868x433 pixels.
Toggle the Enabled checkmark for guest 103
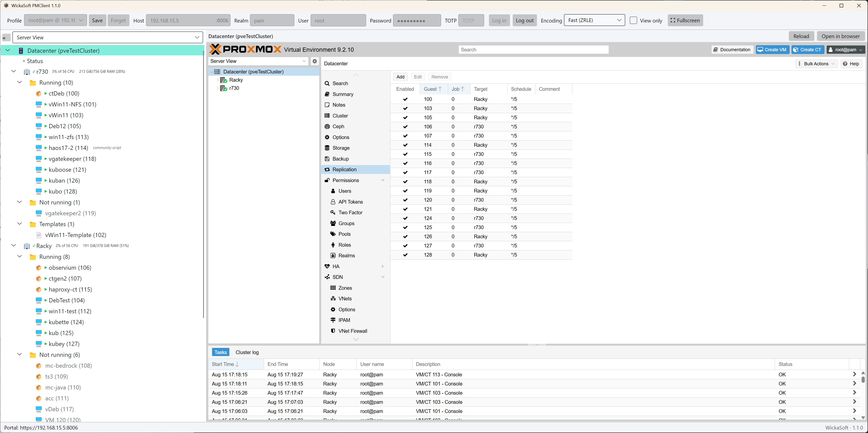pos(405,109)
